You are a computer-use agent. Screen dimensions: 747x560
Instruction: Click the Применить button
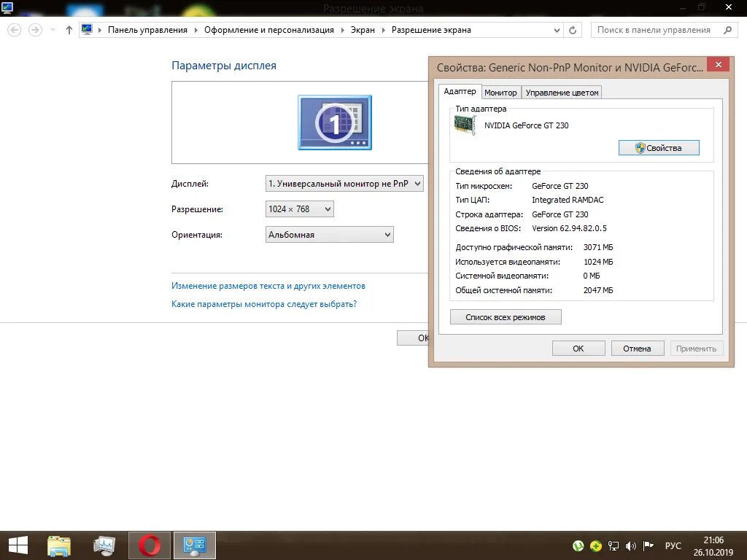(x=696, y=349)
